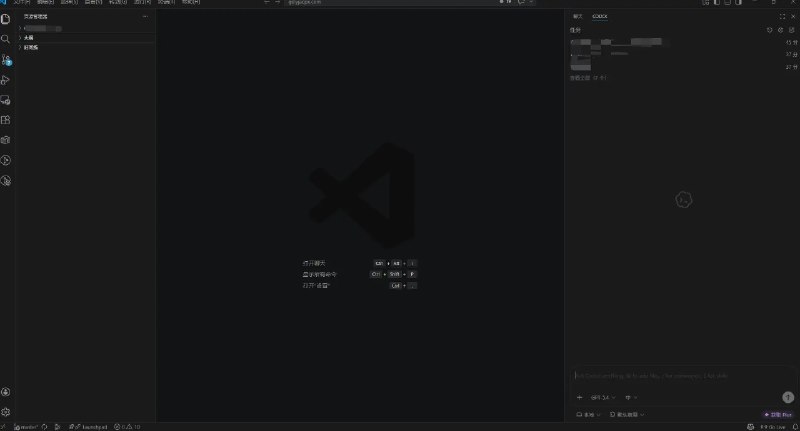
Task: Open the Explorer view in activity bar
Action: tap(6, 19)
